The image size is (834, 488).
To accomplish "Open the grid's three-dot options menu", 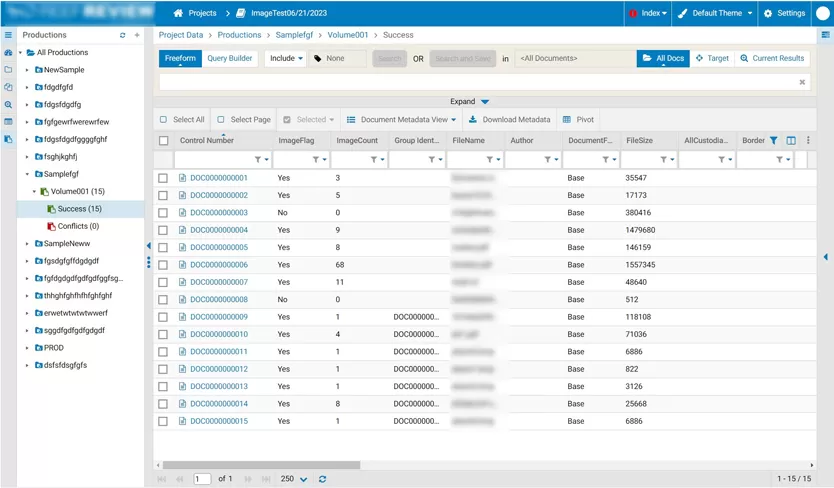I will click(808, 141).
